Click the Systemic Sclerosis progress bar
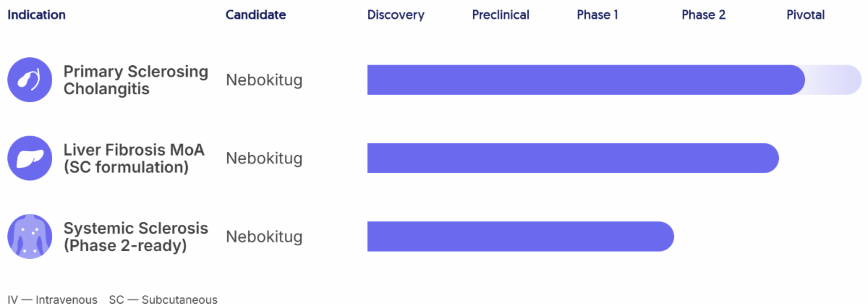 point(520,237)
